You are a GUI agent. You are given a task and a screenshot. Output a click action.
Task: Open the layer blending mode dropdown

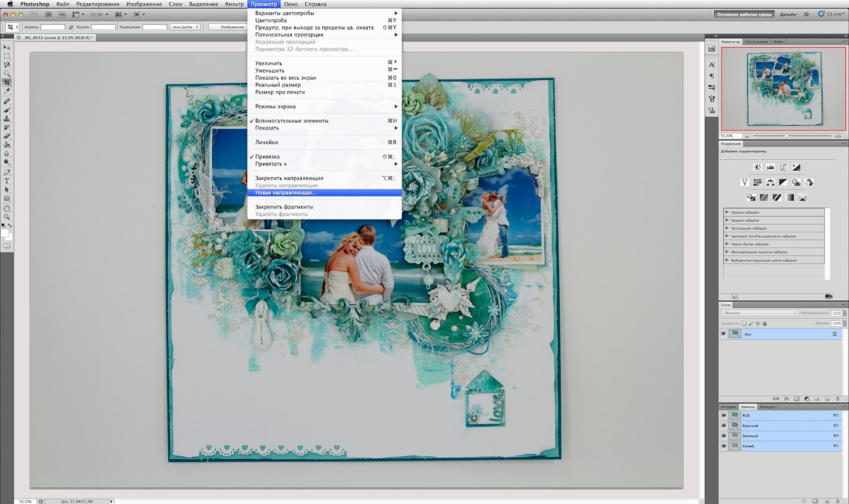pyautogui.click(x=760, y=313)
